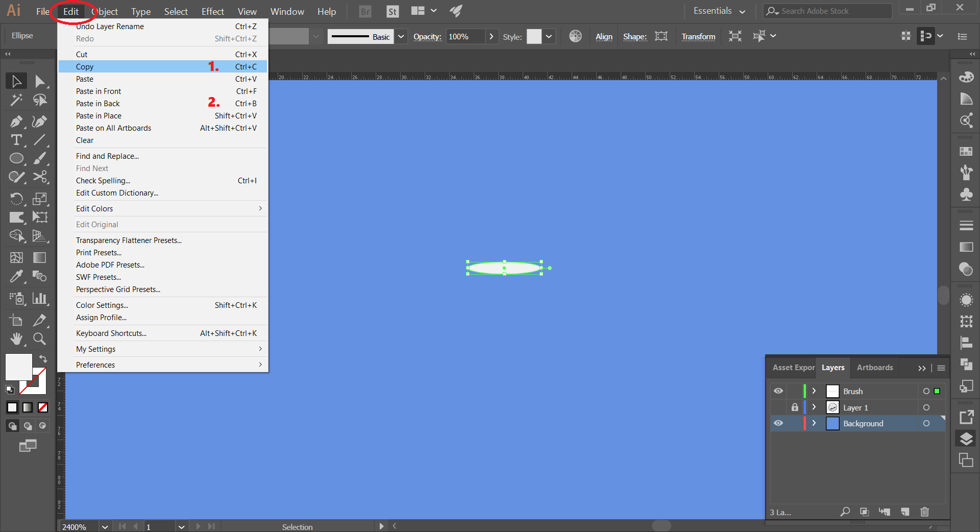
Task: Expand Layer 1 contents
Action: point(814,407)
